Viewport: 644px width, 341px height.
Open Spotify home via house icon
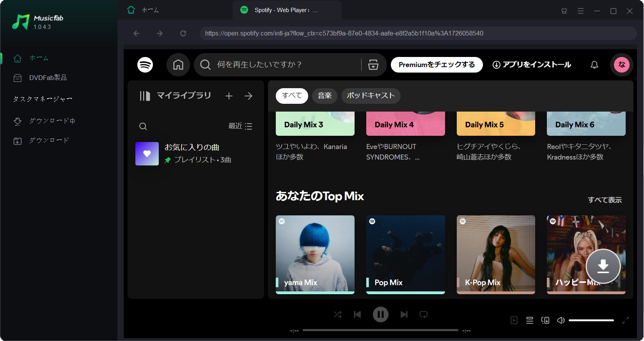point(178,64)
